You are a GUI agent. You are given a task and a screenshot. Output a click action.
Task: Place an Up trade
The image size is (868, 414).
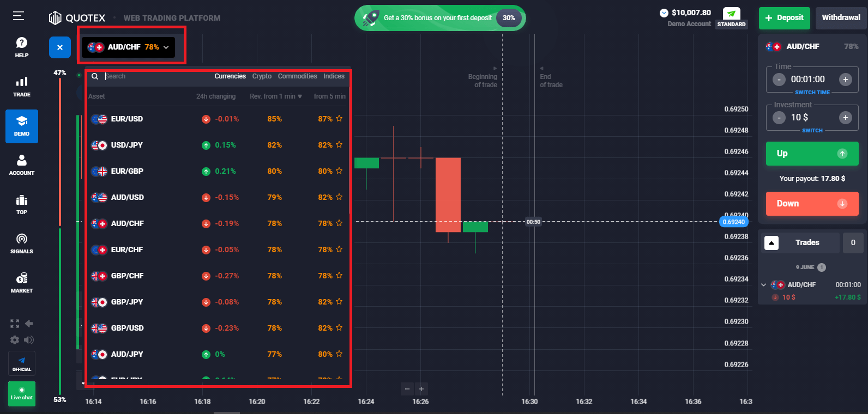point(812,154)
